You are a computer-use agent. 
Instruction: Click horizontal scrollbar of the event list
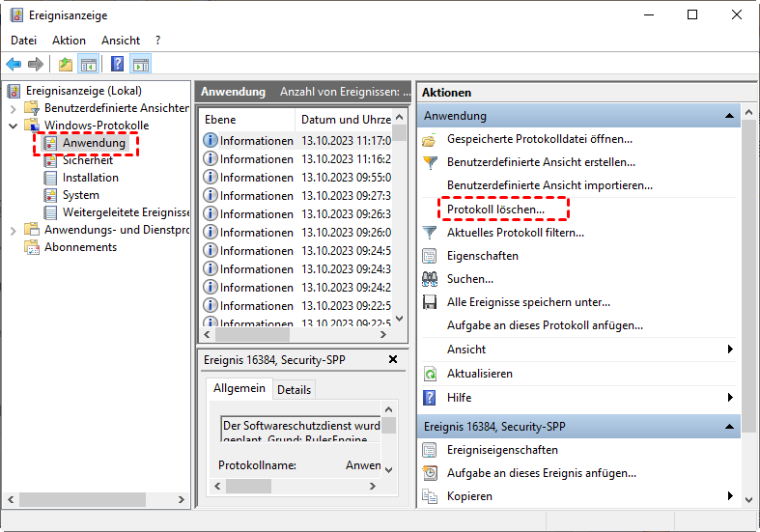point(296,334)
